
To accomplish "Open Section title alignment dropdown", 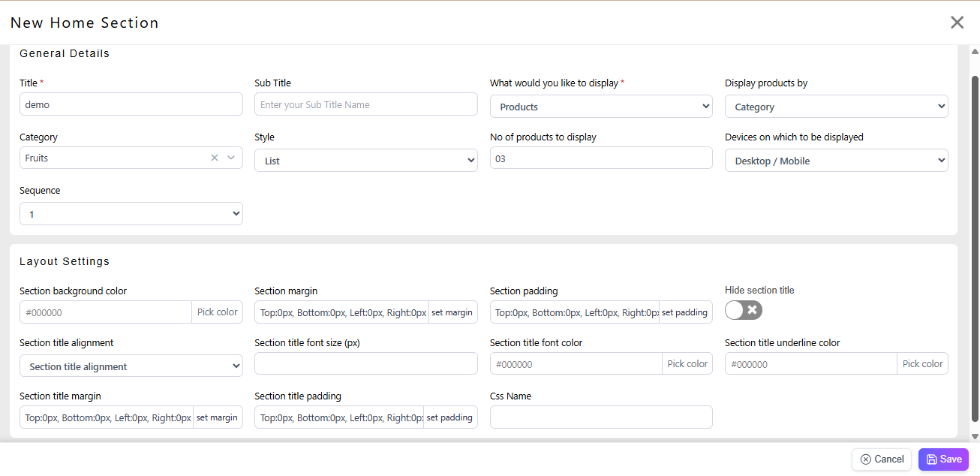I will (131, 366).
